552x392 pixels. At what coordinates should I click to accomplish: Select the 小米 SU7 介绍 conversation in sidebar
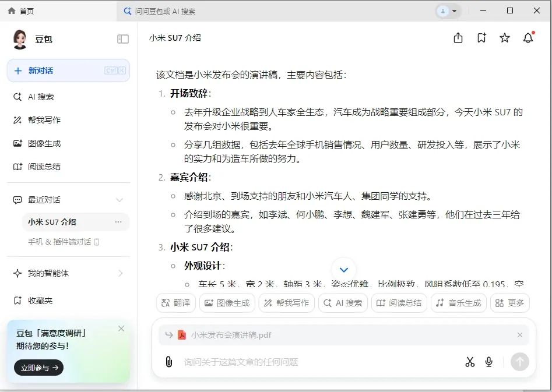click(76, 222)
